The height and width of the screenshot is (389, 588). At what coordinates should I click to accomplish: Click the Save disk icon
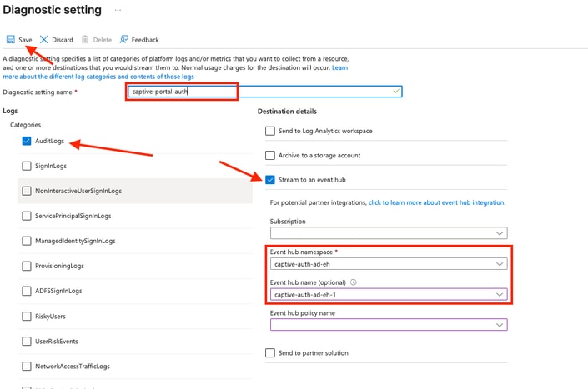click(11, 39)
